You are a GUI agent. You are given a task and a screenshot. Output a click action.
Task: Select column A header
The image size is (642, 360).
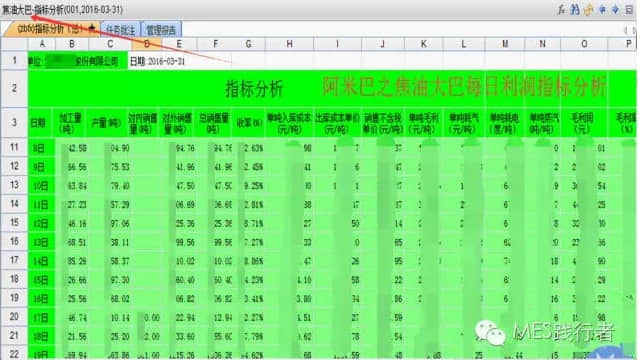[x=41, y=44]
